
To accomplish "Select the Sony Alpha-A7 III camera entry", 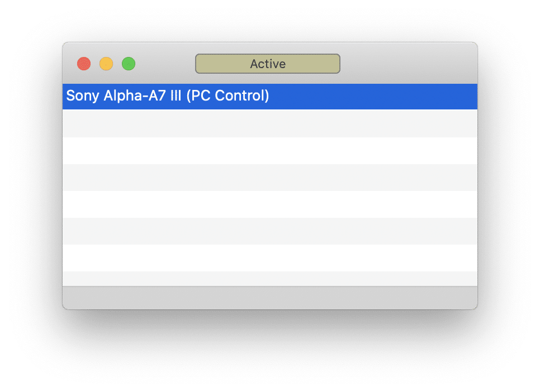I will click(x=168, y=96).
